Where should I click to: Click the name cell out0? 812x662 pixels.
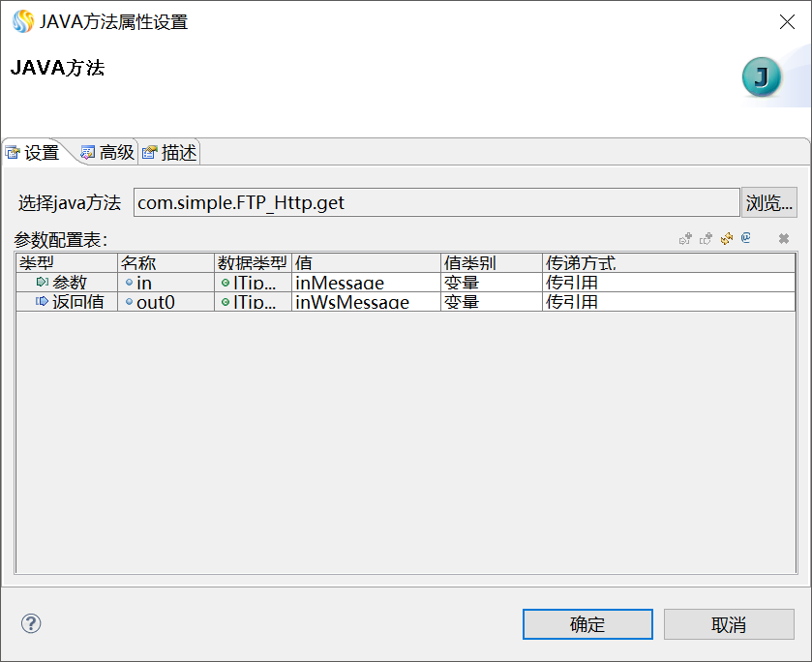click(x=166, y=301)
